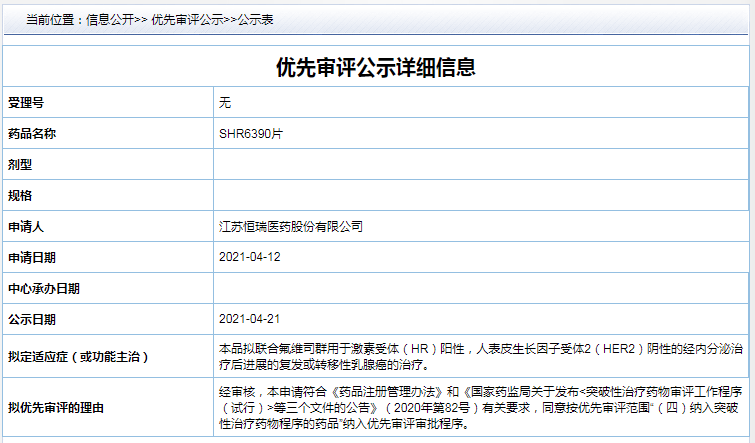The height and width of the screenshot is (443, 755).
Task: Click the 药品名称 row label
Action: coord(32,134)
